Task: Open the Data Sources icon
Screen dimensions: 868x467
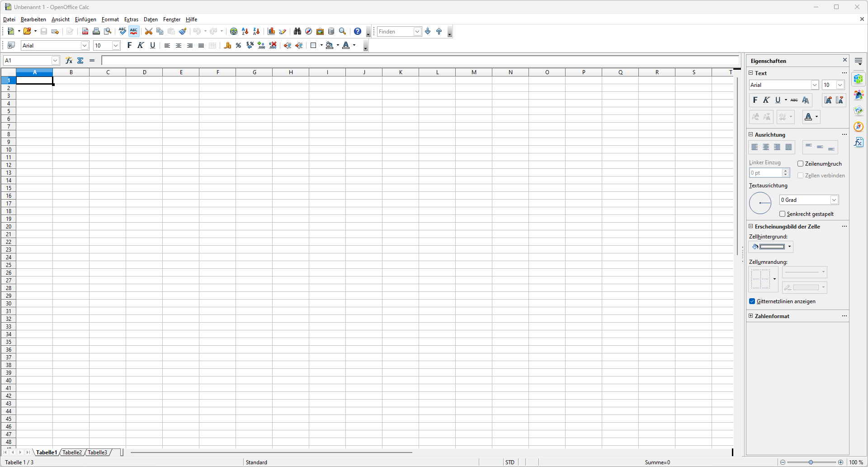Action: pyautogui.click(x=331, y=31)
